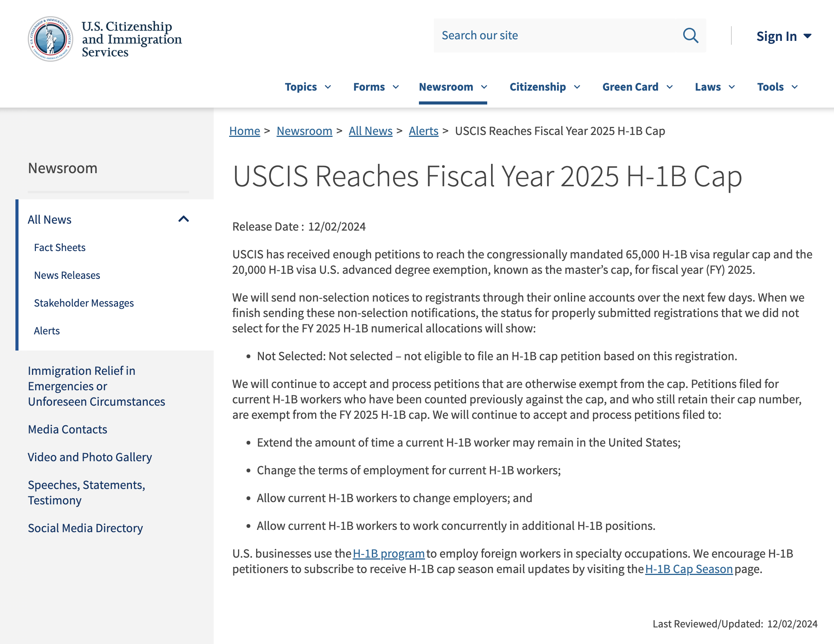Viewport: 834px width, 644px height.
Task: Go to the All News breadcrumb link
Action: pos(370,131)
